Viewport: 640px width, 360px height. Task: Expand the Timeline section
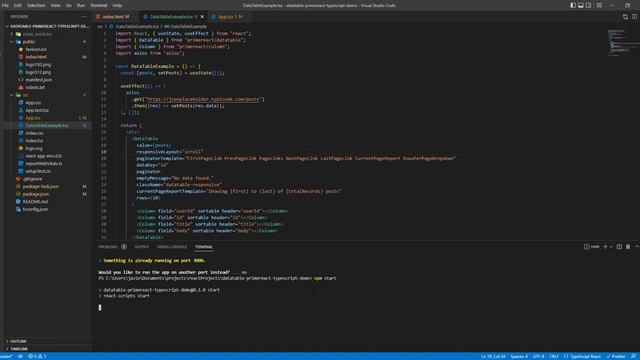19,349
